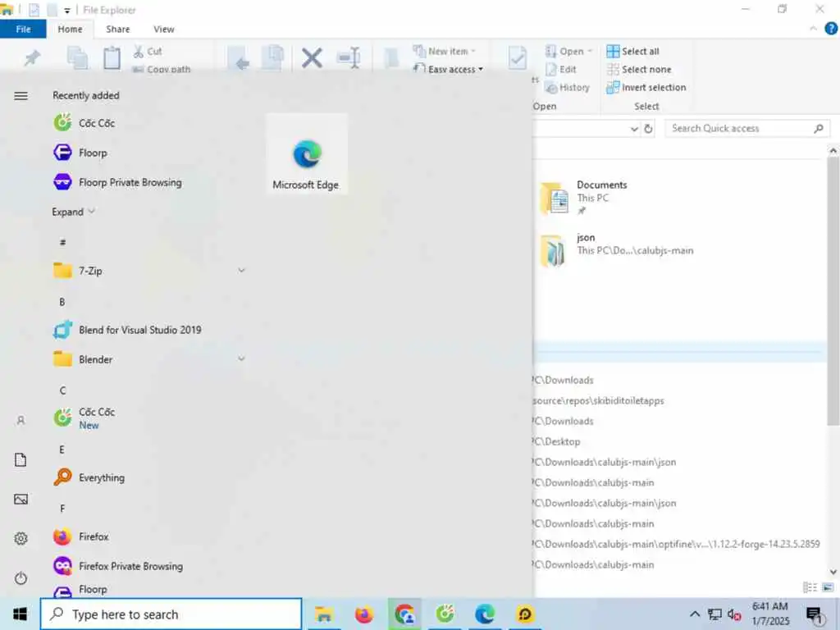The width and height of the screenshot is (840, 630).
Task: Click the Cut button in ribbon
Action: [148, 52]
